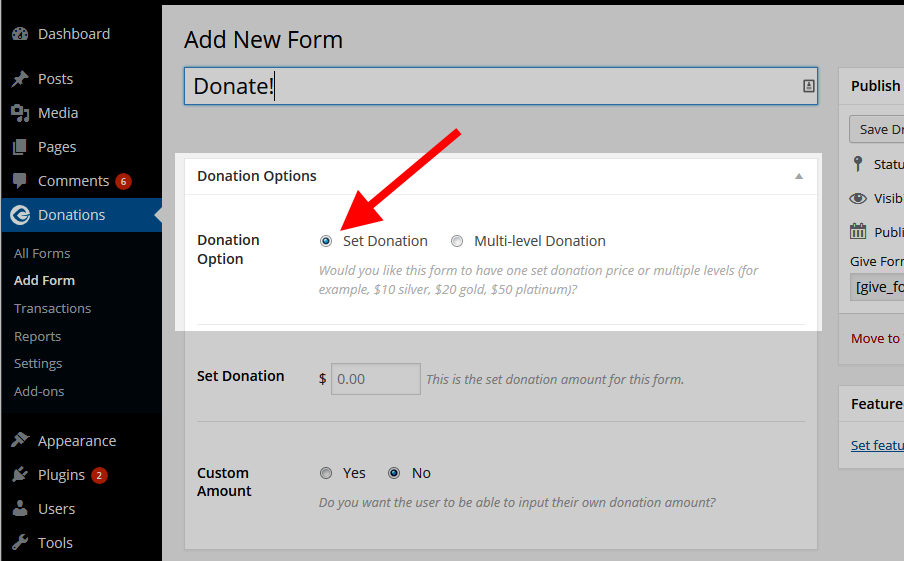This screenshot has height=561, width=904.
Task: Select No for Custom Amount
Action: 394,473
